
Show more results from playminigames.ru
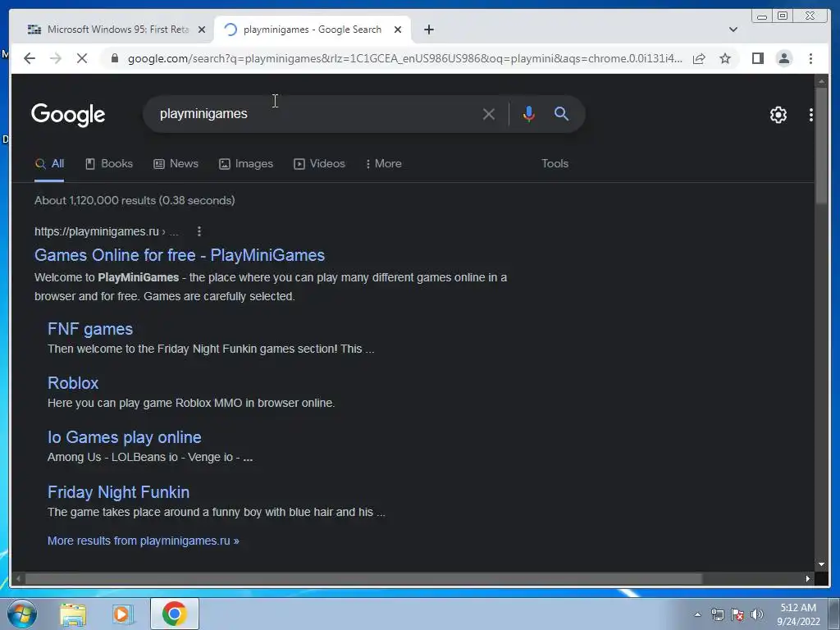click(x=143, y=541)
